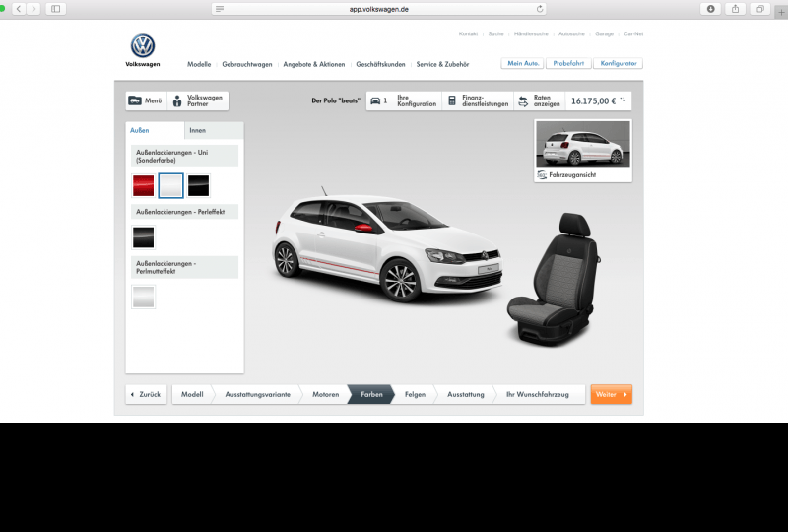
Task: Open the Menü car icon button
Action: [135, 100]
